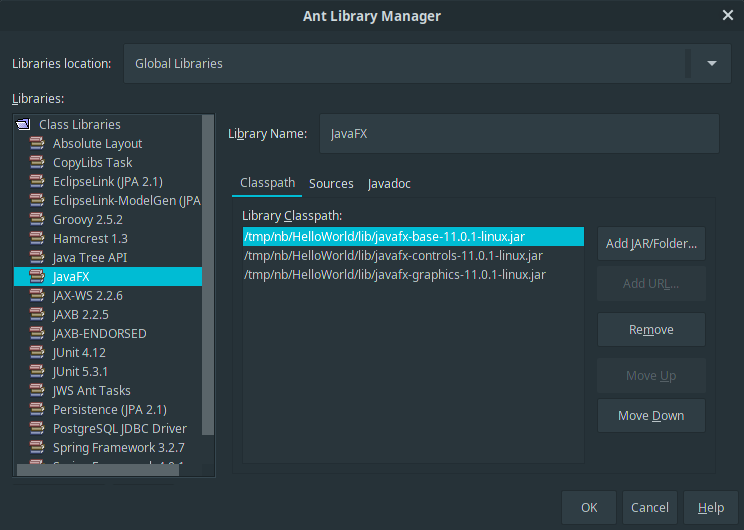This screenshot has width=744, height=530.
Task: Click the JUnit 4.12 library icon
Action: pos(37,353)
